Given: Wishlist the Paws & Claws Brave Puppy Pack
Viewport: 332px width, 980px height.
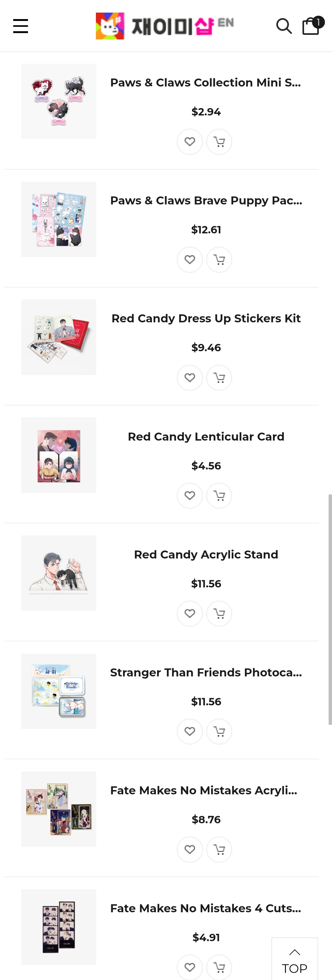Looking at the screenshot, I should click(190, 260).
